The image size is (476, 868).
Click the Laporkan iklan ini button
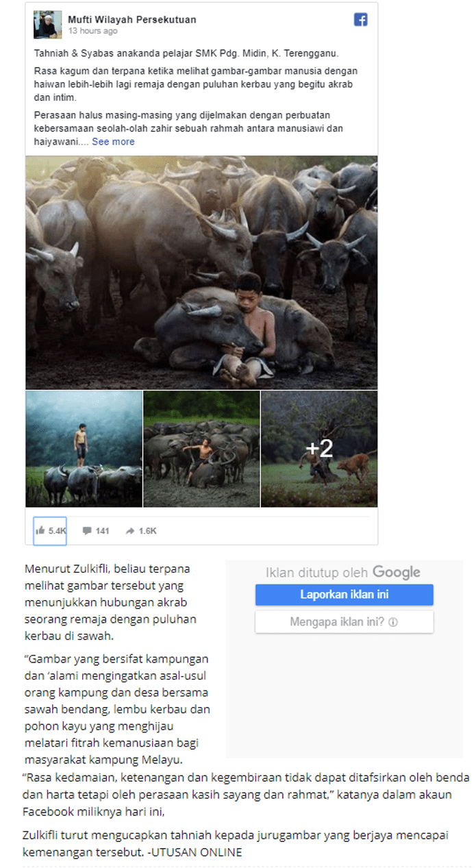(345, 595)
